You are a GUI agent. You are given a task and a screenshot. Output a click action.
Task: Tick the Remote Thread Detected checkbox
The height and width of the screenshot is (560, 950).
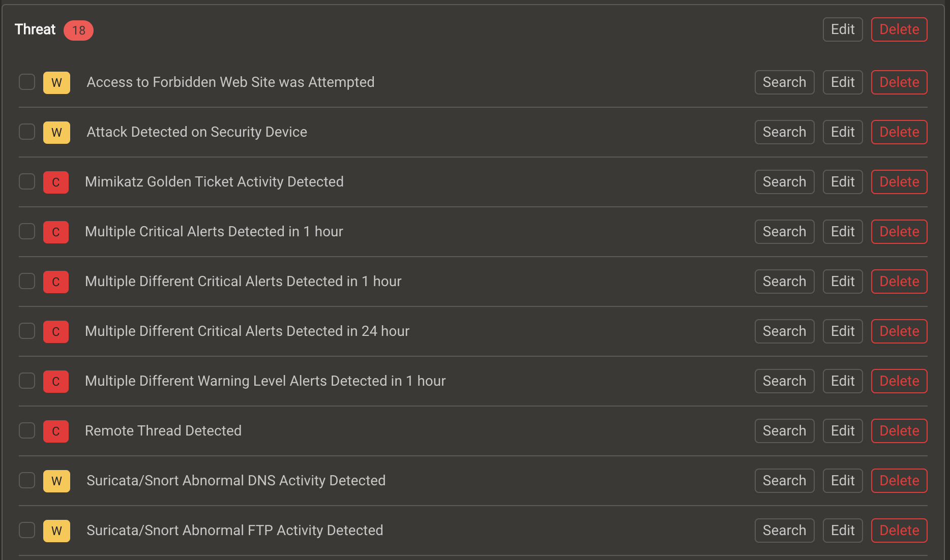coord(27,430)
